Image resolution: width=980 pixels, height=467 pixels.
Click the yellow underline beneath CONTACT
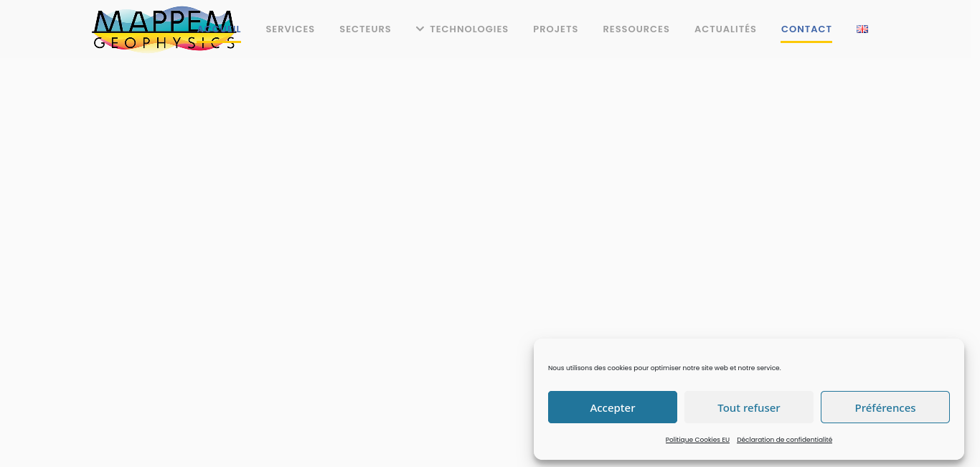pyautogui.click(x=806, y=42)
